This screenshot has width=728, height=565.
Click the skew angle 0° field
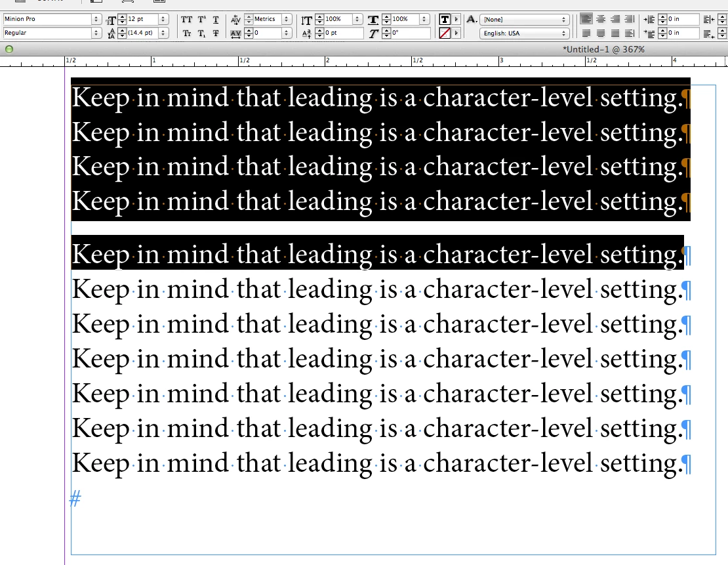[x=411, y=33]
